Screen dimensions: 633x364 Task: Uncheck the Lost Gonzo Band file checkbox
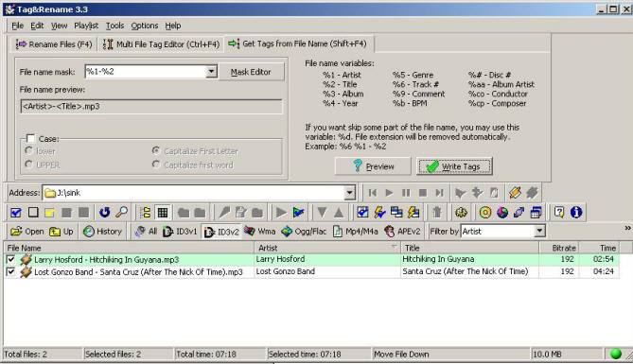point(11,272)
